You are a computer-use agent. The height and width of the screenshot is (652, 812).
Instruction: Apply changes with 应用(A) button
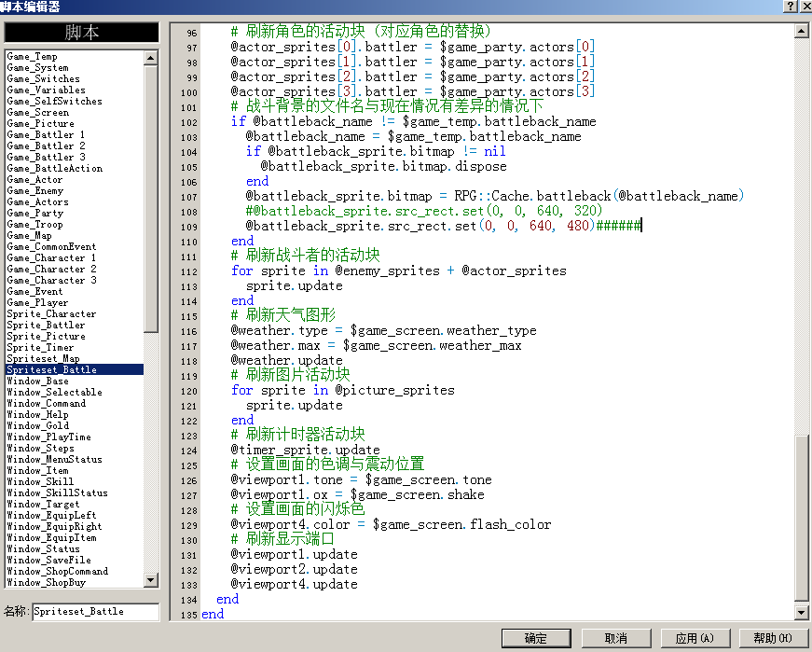pyautogui.click(x=695, y=638)
